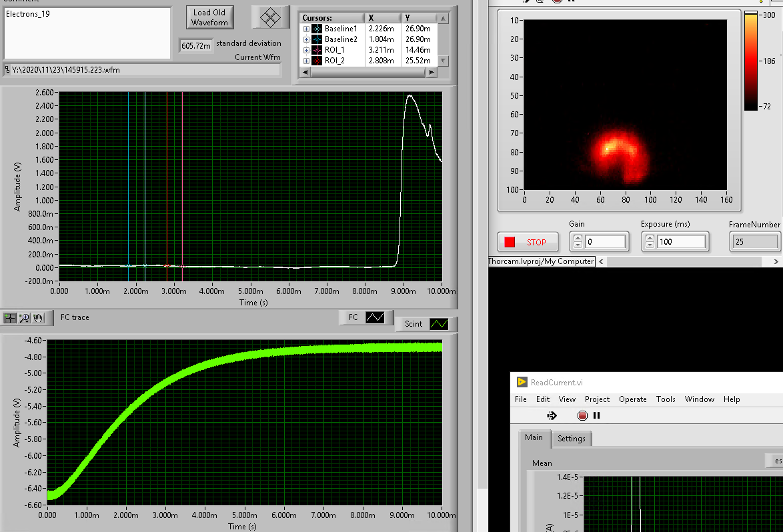The width and height of the screenshot is (783, 532).
Task: Switch to the Settings tab
Action: click(571, 438)
